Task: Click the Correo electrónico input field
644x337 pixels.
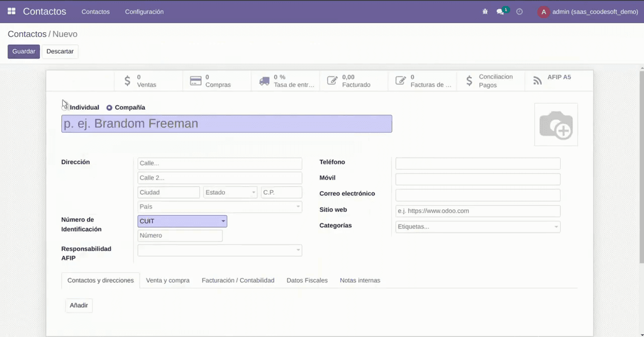Action: click(478, 195)
